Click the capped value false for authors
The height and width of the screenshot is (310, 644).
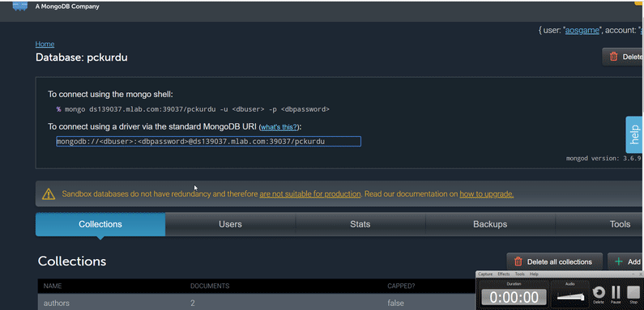pos(395,303)
